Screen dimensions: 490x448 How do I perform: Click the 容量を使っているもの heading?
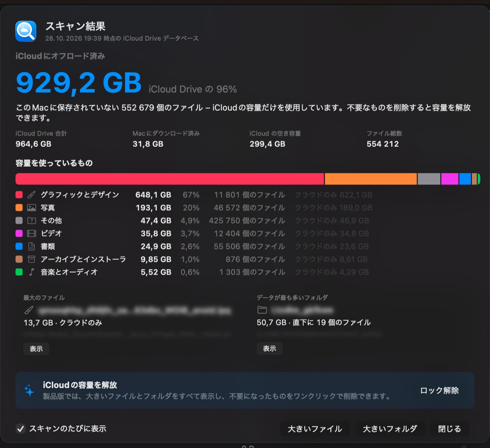pos(54,163)
